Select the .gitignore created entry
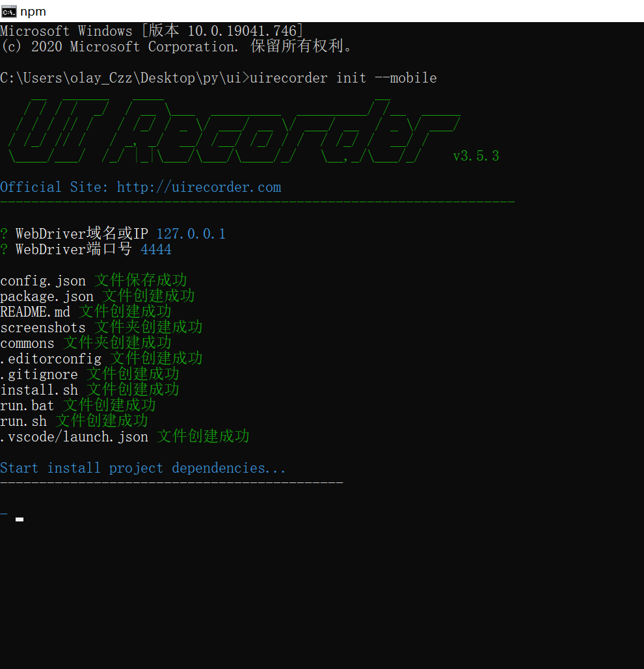The image size is (644, 669). (39, 374)
